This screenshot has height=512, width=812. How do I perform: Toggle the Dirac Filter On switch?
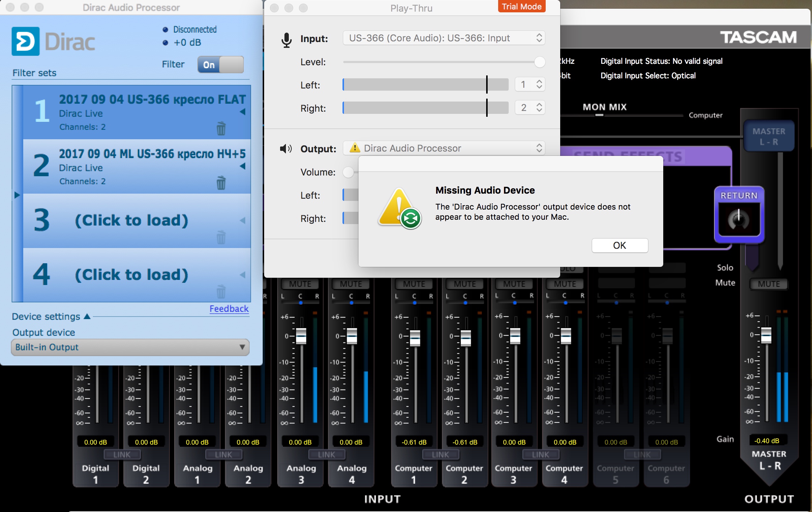(220, 65)
